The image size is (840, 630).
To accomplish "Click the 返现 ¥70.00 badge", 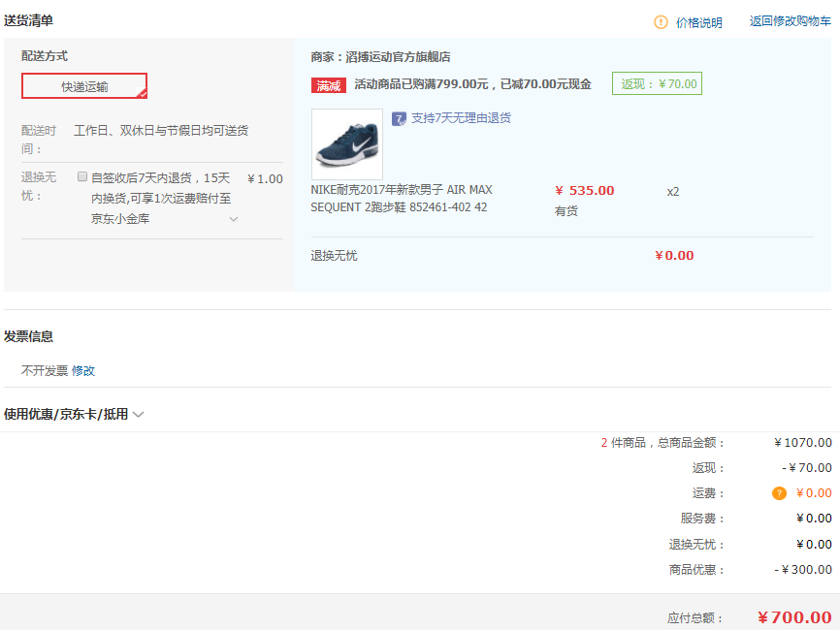I will pyautogui.click(x=657, y=83).
